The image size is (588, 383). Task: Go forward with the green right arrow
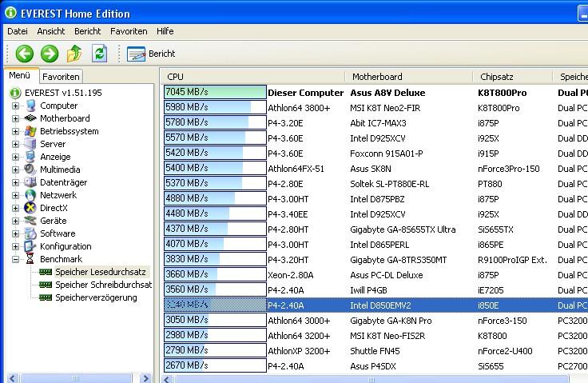pos(50,54)
